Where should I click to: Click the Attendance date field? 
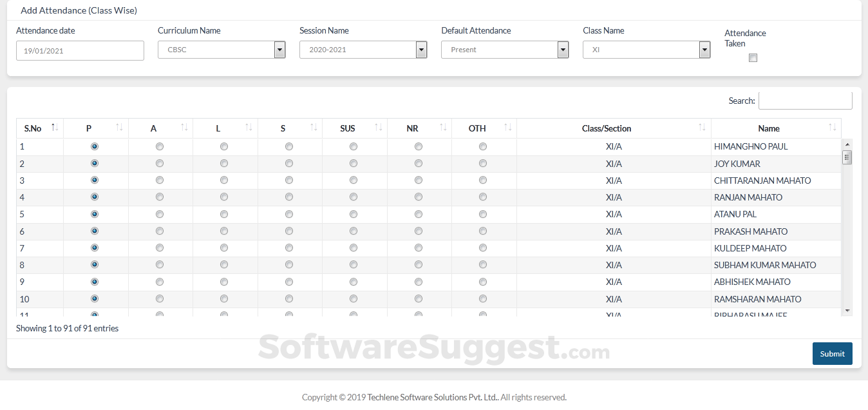[x=80, y=50]
